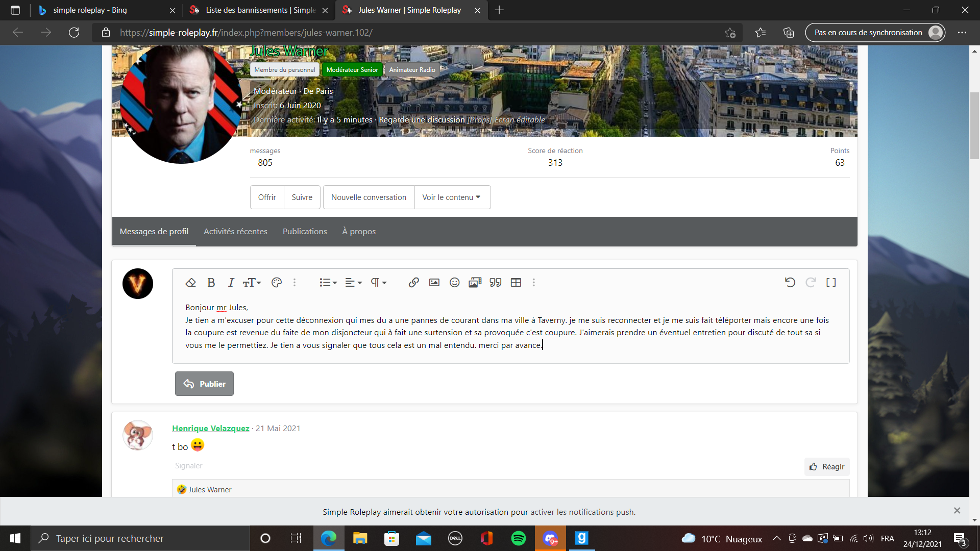
Task: Open the [Props] Ecran éditable discussion link
Action: pos(506,120)
